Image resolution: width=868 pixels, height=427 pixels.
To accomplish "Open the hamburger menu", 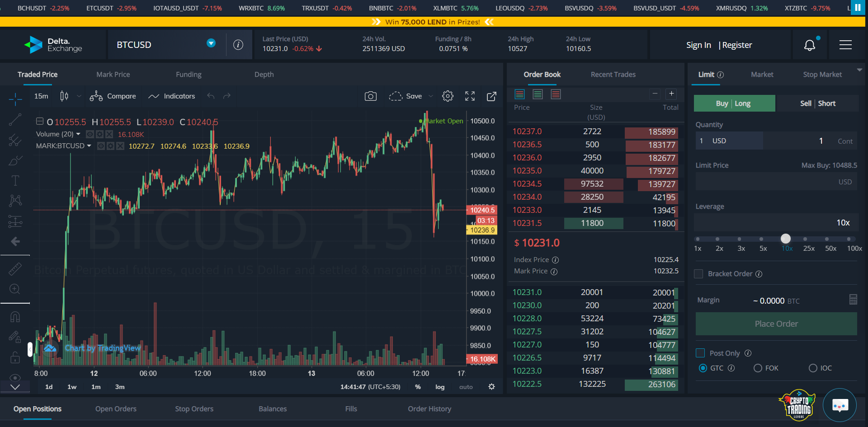I will [845, 45].
